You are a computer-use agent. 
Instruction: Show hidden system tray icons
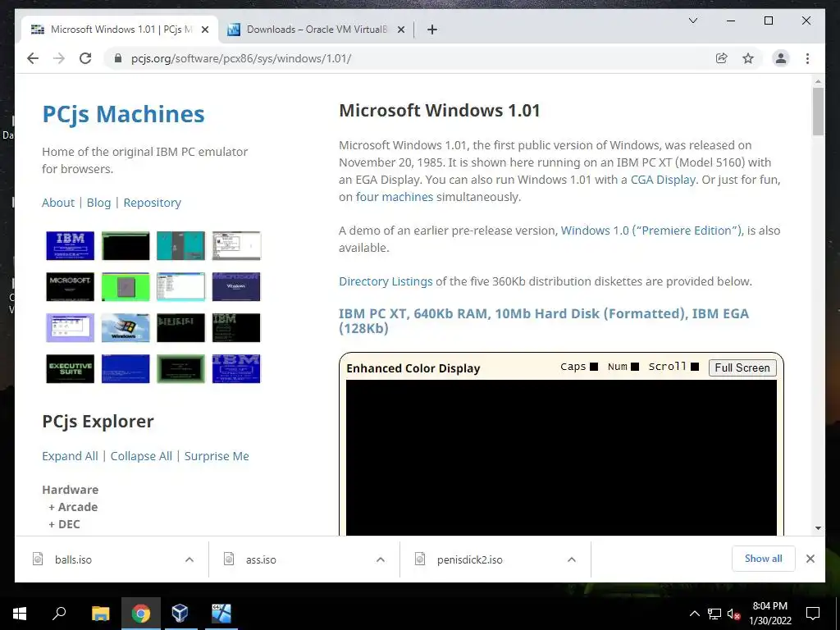click(694, 614)
